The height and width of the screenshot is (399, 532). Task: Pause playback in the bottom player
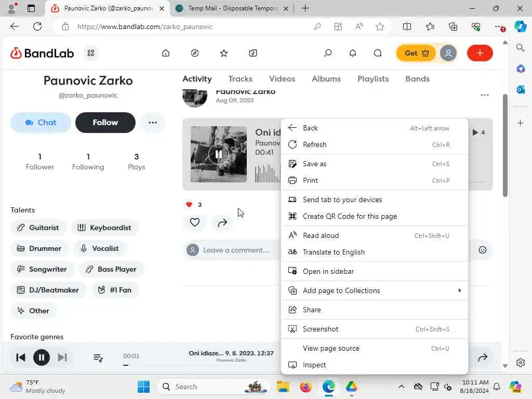click(42, 357)
